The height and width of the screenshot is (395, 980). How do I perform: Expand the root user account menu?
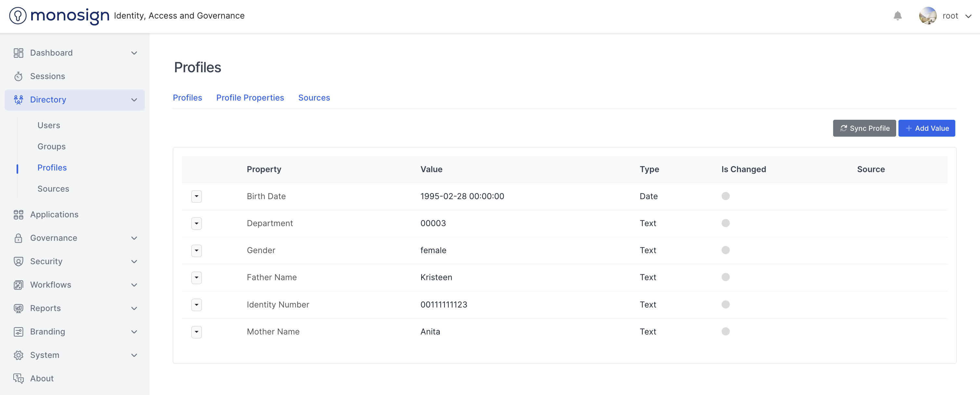pos(968,16)
